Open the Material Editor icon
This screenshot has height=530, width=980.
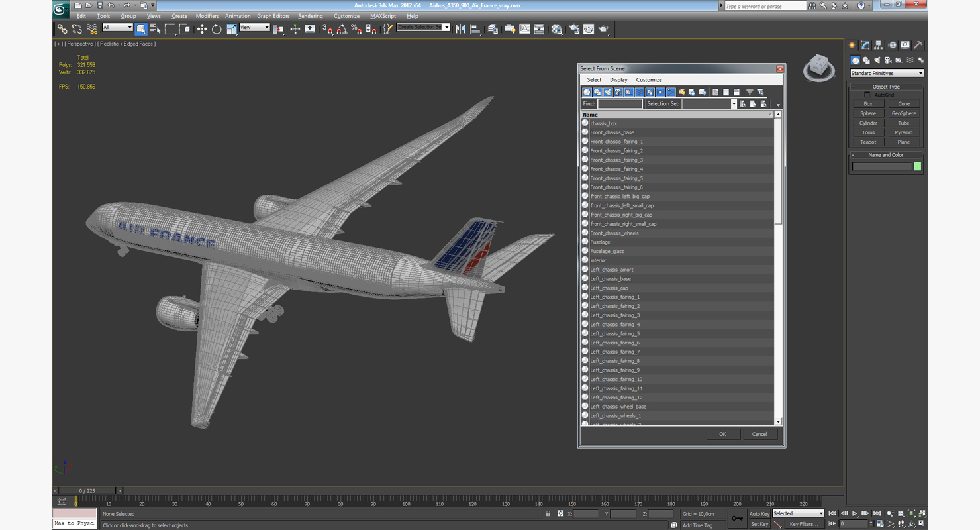click(x=556, y=28)
